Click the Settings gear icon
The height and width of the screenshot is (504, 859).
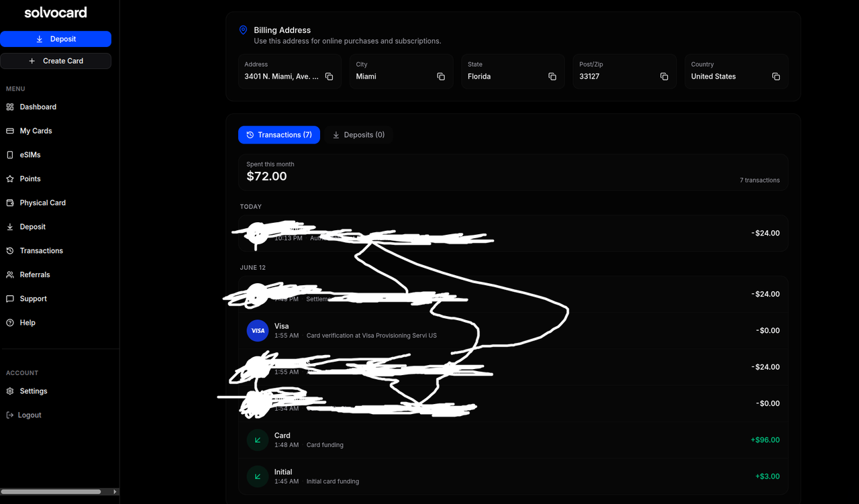[10, 391]
